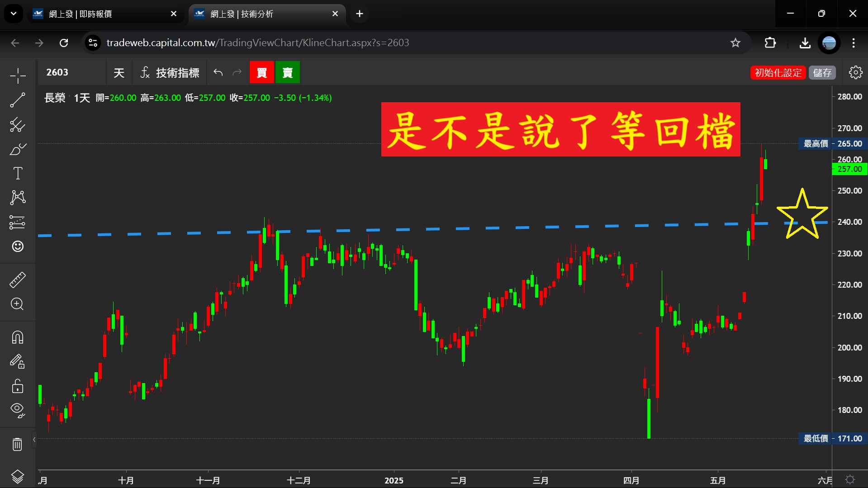Close the 即時報價 browser tab

click(x=174, y=14)
